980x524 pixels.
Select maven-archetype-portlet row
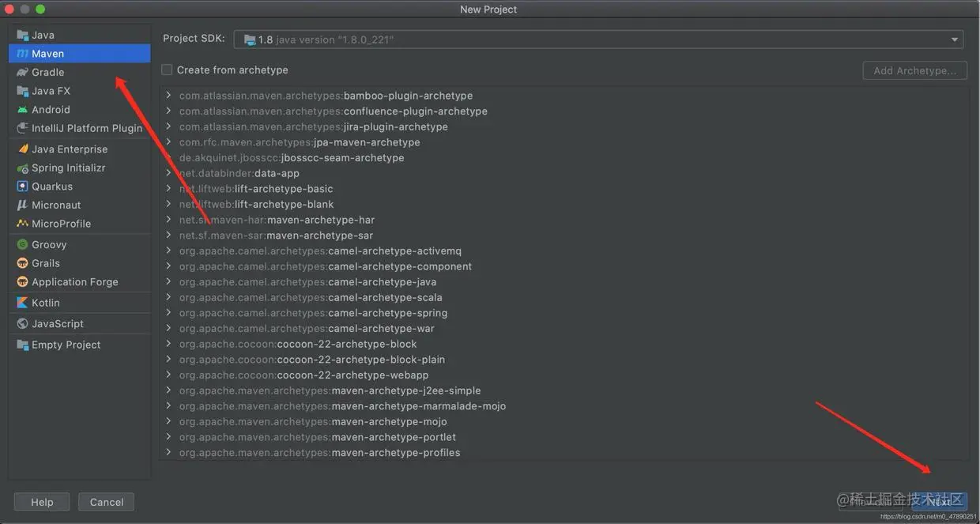(564, 437)
